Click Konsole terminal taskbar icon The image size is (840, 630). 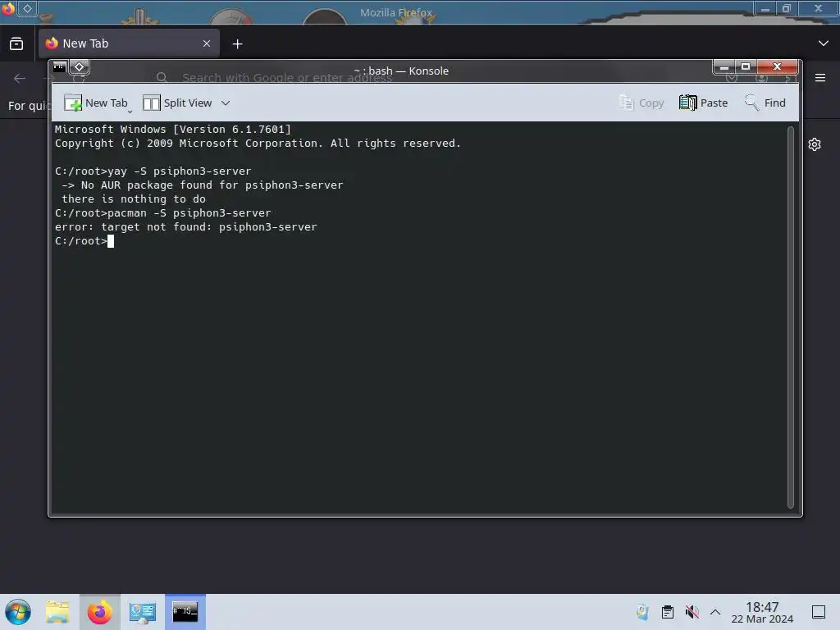(185, 612)
